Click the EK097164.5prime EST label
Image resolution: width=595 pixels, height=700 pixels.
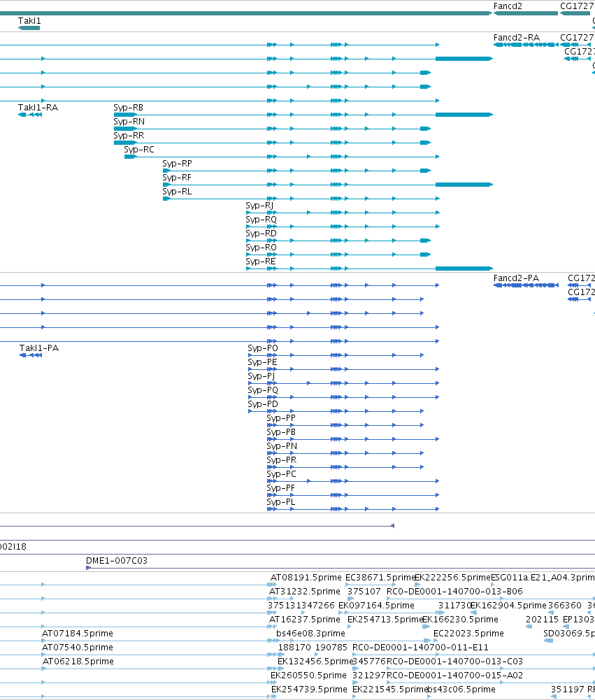tap(376, 606)
